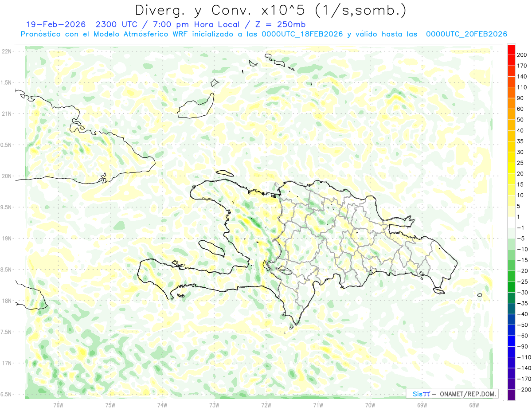Click the '-15' value on the color scale

pyautogui.click(x=522, y=260)
